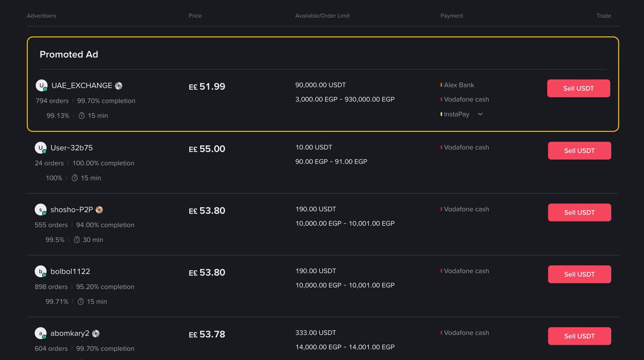Open abomkary2 advertiser profile name
The width and height of the screenshot is (644, 360).
(70, 333)
